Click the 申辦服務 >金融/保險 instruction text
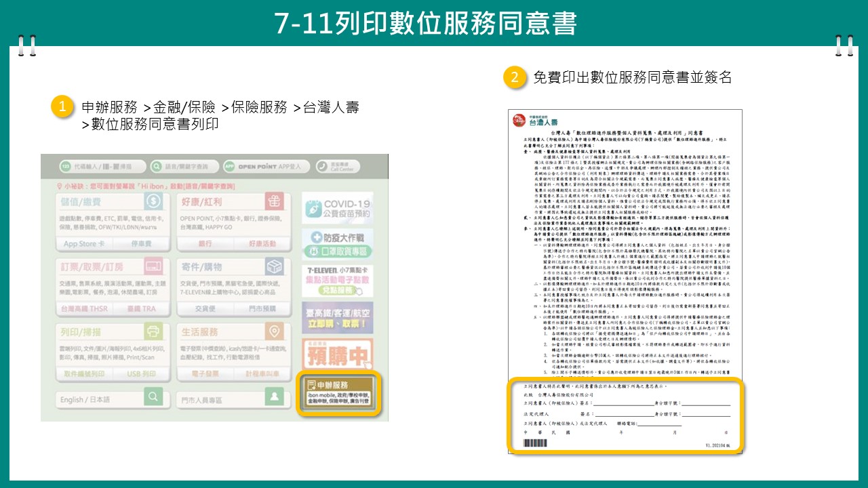 pos(220,115)
